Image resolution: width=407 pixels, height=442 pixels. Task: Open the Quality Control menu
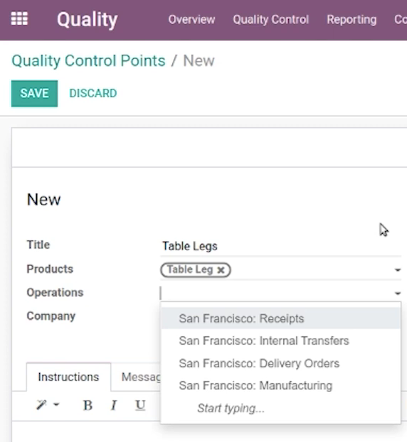pyautogui.click(x=271, y=20)
